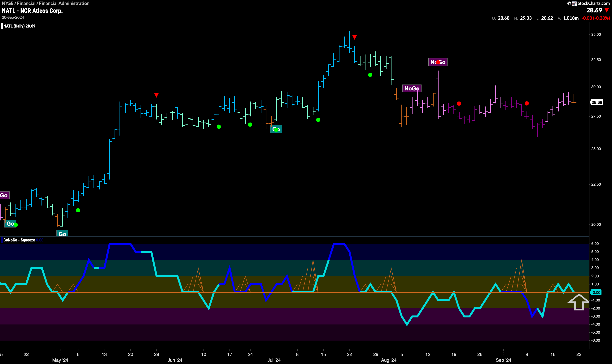Click the 32.50 price axis label
This screenshot has width=612, height=364.
pos(596,60)
